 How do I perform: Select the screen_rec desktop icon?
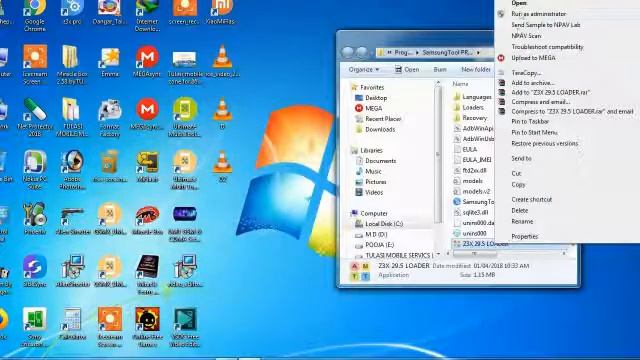184,12
